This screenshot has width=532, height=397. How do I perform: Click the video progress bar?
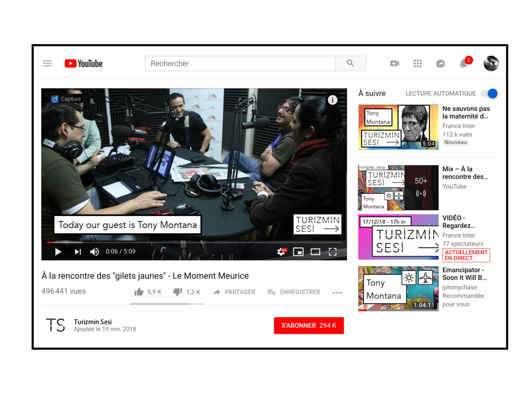pyautogui.click(x=194, y=242)
